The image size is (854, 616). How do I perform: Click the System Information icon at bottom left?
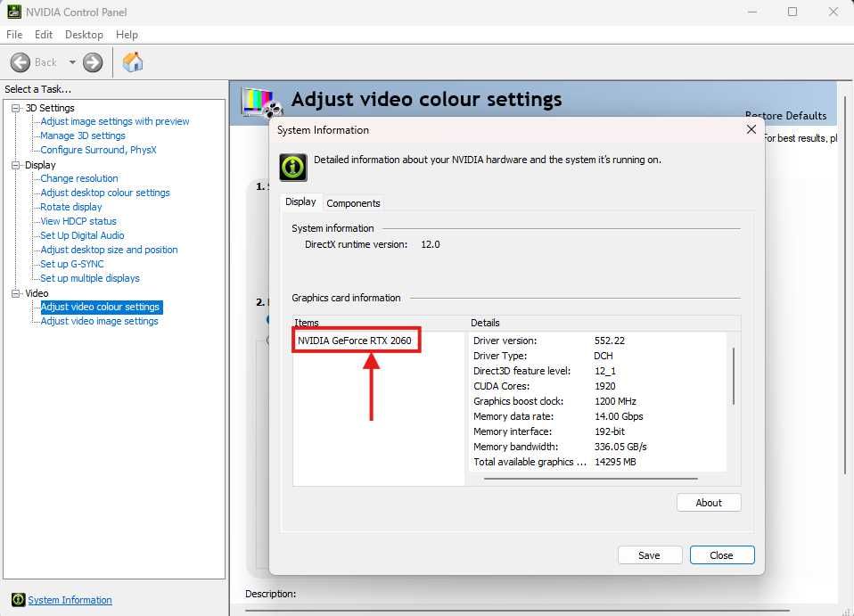point(18,600)
